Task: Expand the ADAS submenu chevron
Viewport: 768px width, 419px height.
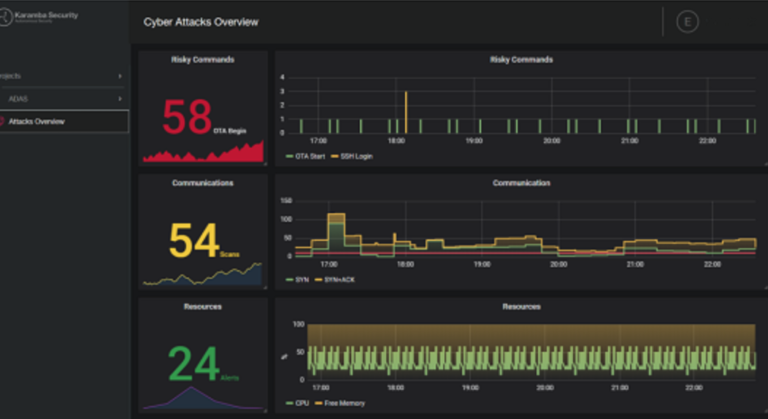Action: pyautogui.click(x=120, y=99)
